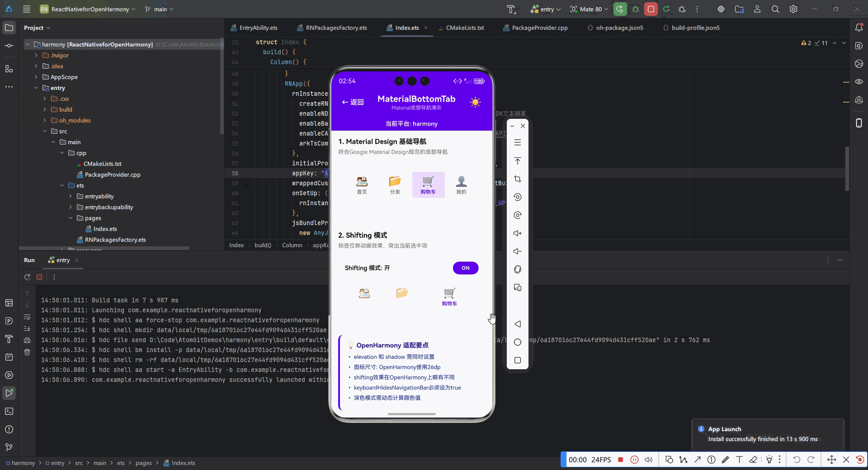Clear Run console with trash icon

[x=27, y=352]
